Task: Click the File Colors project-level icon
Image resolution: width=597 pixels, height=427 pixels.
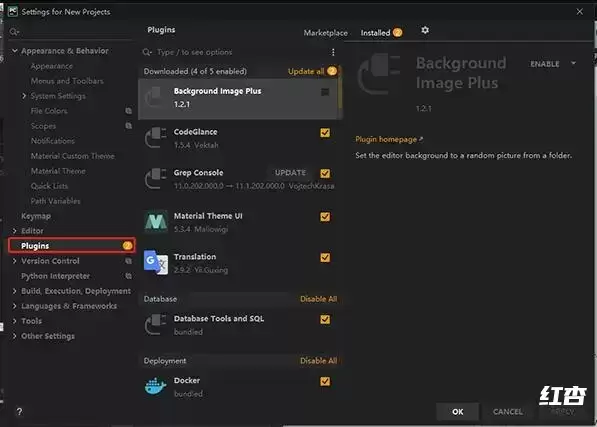Action: [129, 111]
